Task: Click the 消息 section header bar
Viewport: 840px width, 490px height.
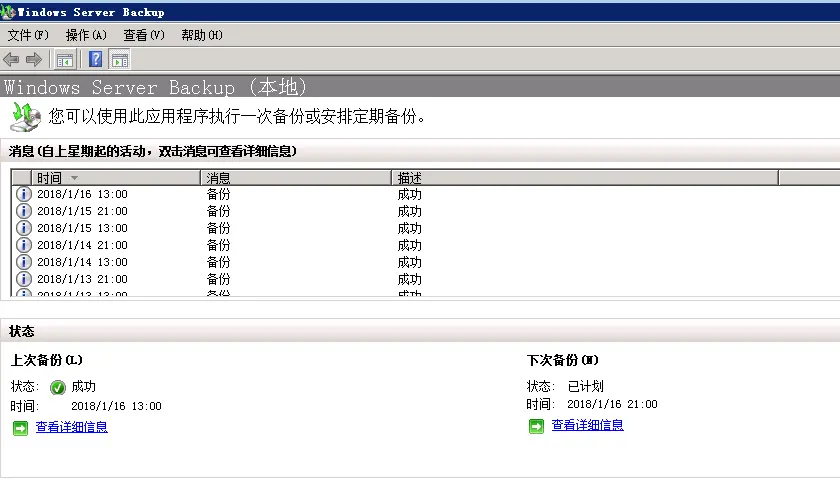Action: (420, 151)
